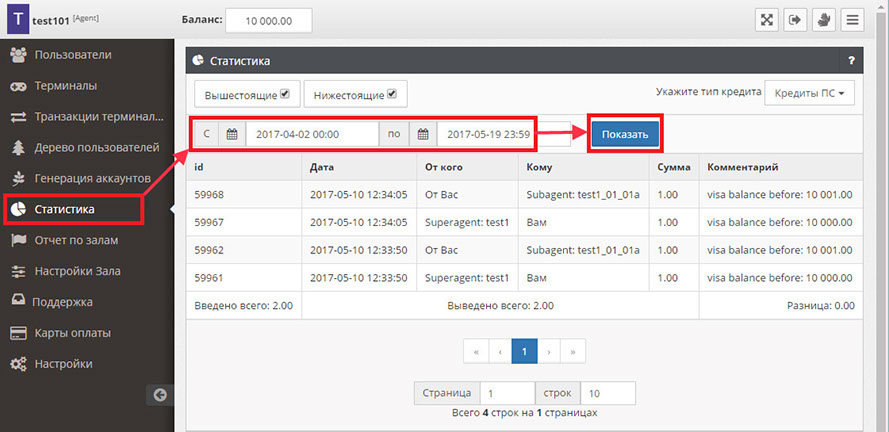Image resolution: width=889 pixels, height=432 pixels.
Task: Click the Страница page number field
Action: click(x=506, y=393)
